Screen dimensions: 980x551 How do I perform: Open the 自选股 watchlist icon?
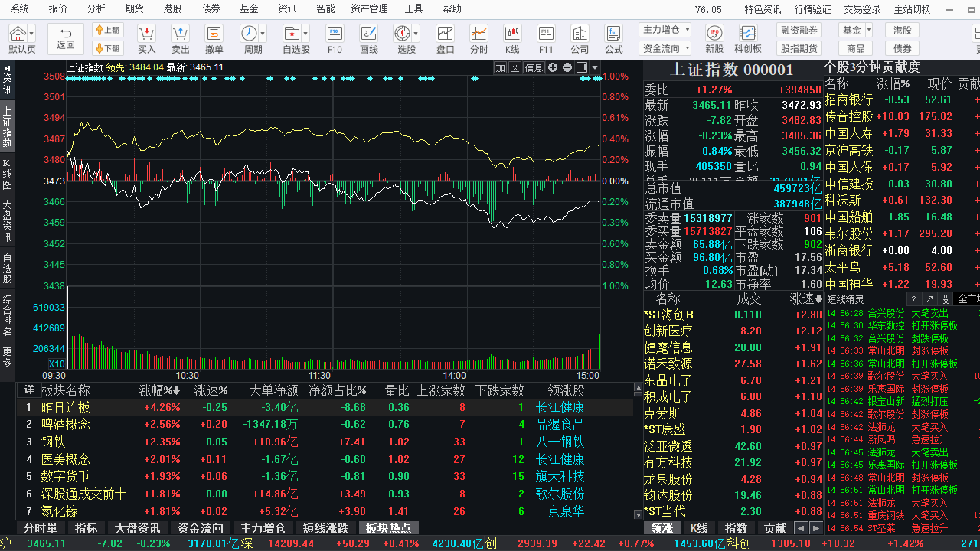(x=291, y=34)
